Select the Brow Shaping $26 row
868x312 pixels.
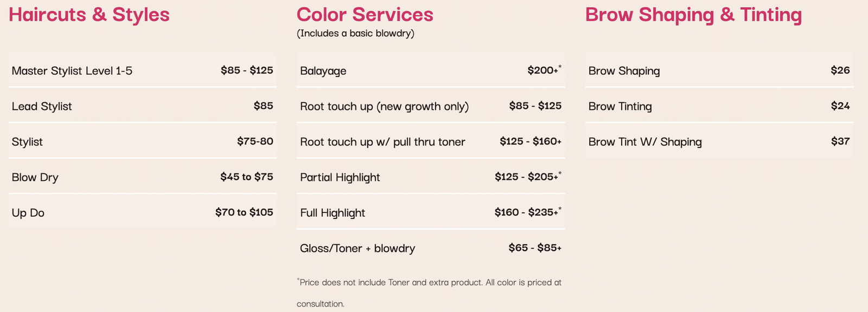(719, 70)
